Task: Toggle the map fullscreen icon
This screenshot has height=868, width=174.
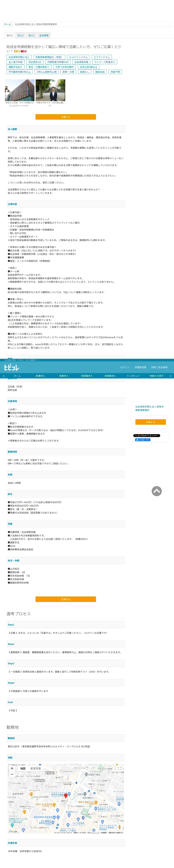Action: 119,769
